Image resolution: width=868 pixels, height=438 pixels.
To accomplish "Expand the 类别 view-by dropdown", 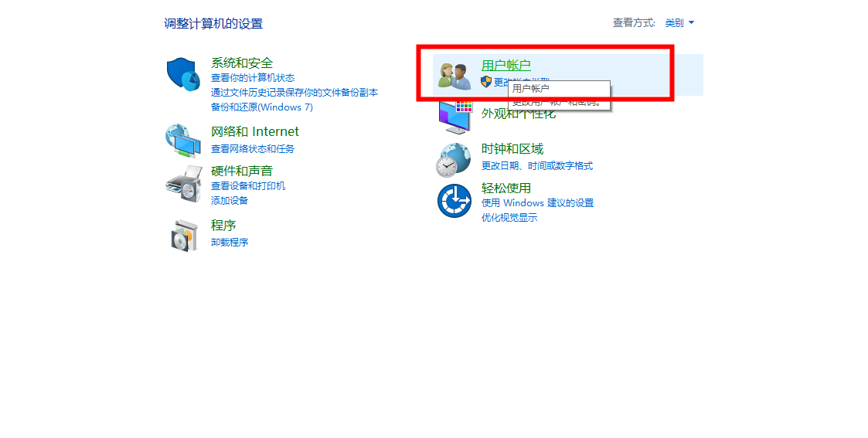I will 679,22.
